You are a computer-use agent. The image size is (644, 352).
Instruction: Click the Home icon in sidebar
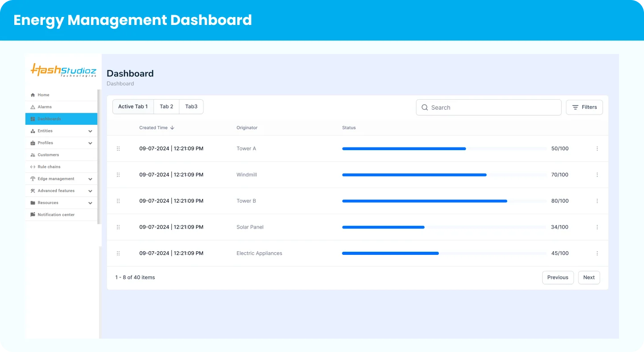click(x=33, y=95)
